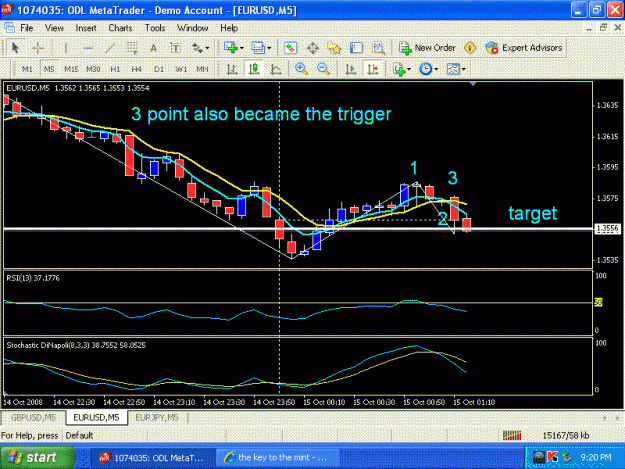Select the text label tool
Screen dimensions: 625x469
click(175, 48)
